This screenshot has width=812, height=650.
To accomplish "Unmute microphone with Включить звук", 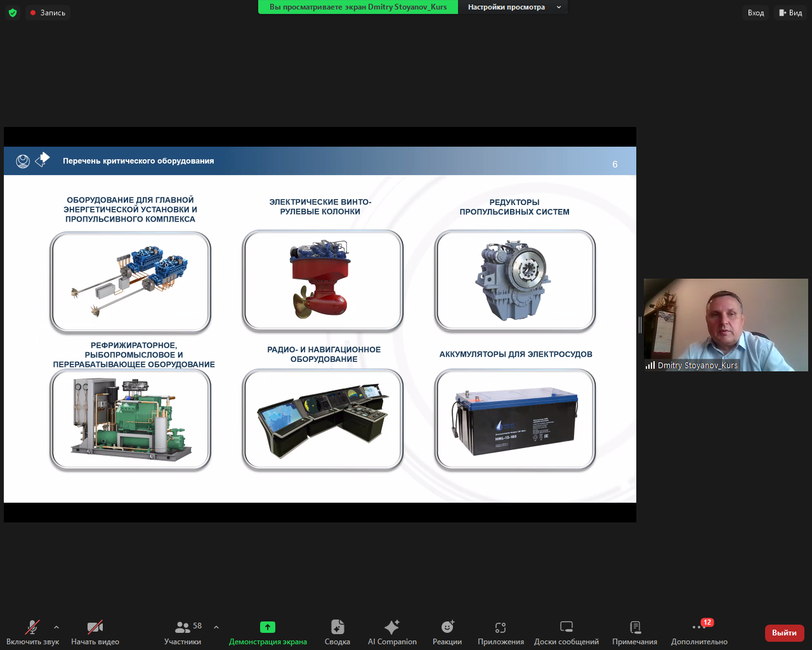I will pos(32,632).
